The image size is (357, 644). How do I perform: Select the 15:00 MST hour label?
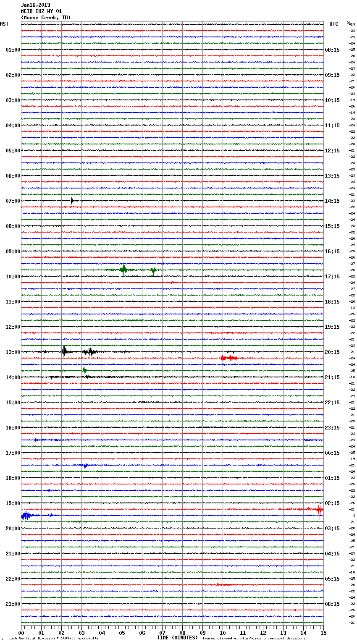point(13,403)
